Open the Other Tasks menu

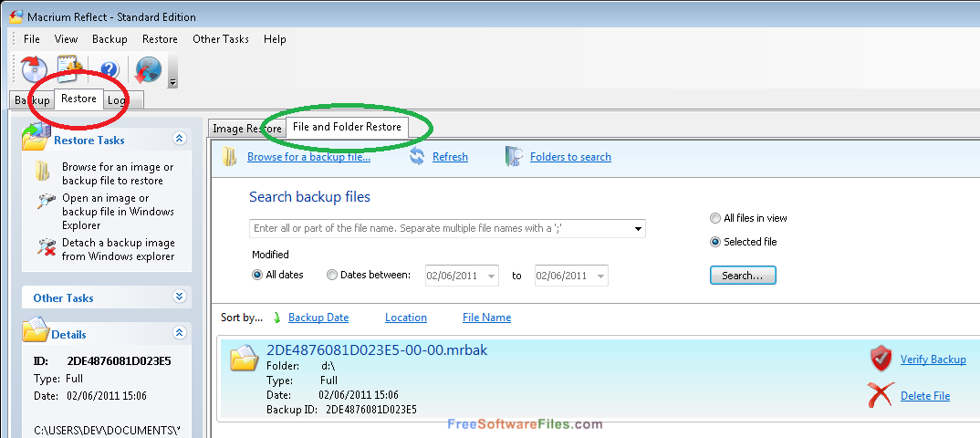click(x=221, y=38)
